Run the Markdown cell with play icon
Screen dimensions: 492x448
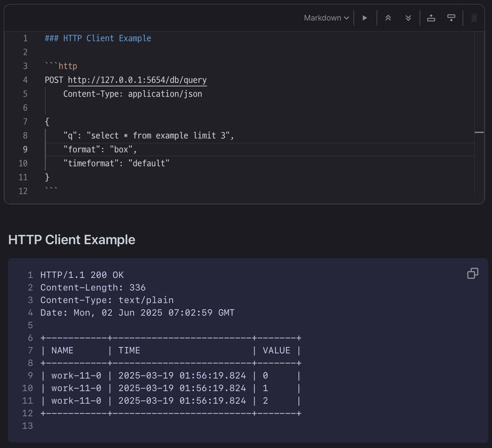pyautogui.click(x=365, y=18)
